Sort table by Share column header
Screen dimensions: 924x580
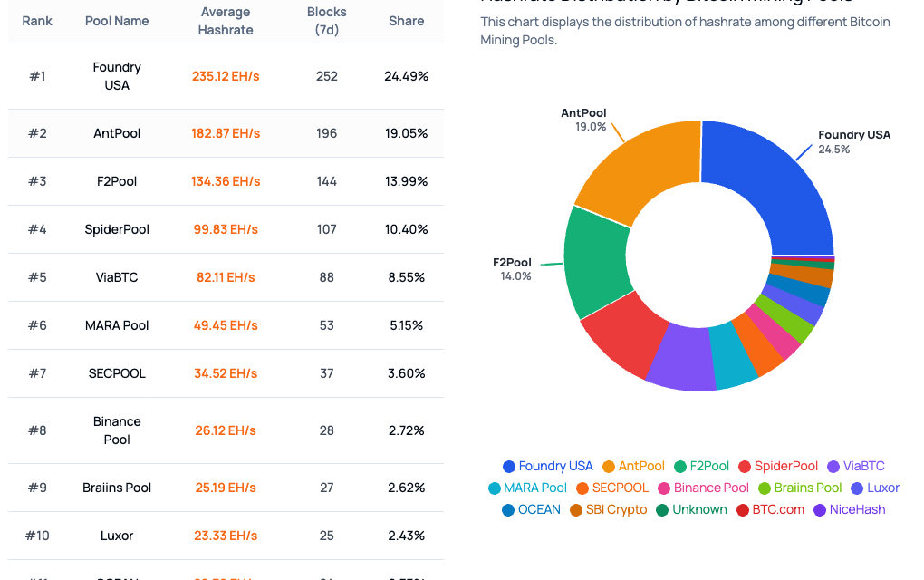tap(406, 21)
